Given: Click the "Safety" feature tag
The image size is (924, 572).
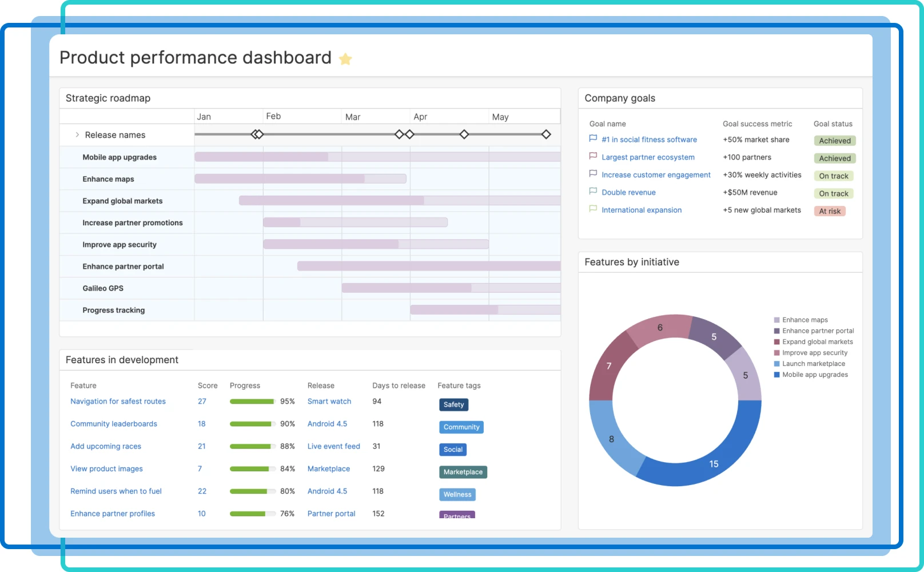Looking at the screenshot, I should coord(453,404).
